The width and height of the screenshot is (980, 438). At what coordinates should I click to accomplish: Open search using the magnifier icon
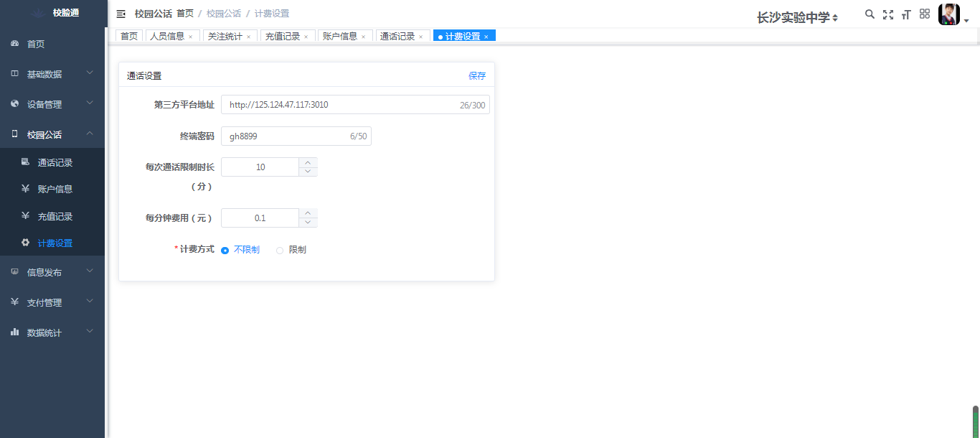coord(870,14)
